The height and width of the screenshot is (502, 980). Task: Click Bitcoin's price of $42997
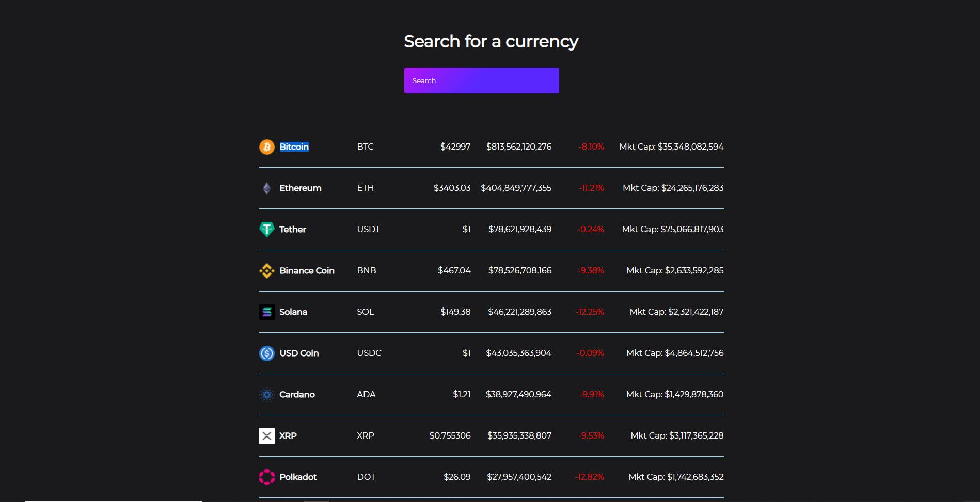click(x=455, y=147)
